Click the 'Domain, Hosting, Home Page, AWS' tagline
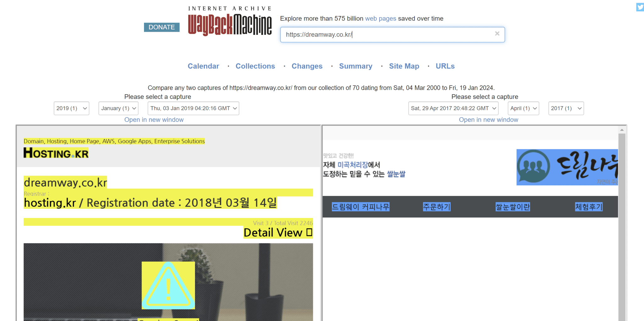This screenshot has width=644, height=321. [114, 141]
